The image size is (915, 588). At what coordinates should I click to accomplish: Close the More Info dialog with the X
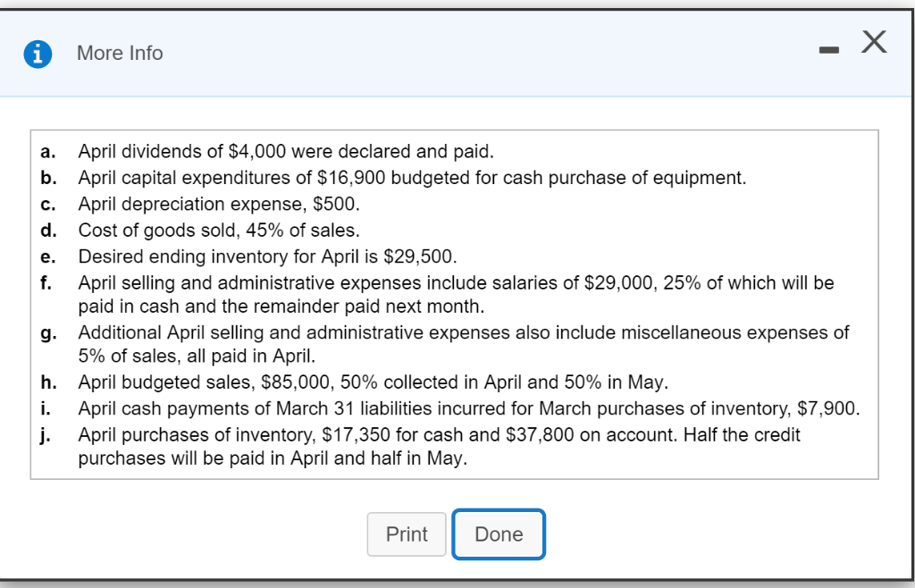873,40
